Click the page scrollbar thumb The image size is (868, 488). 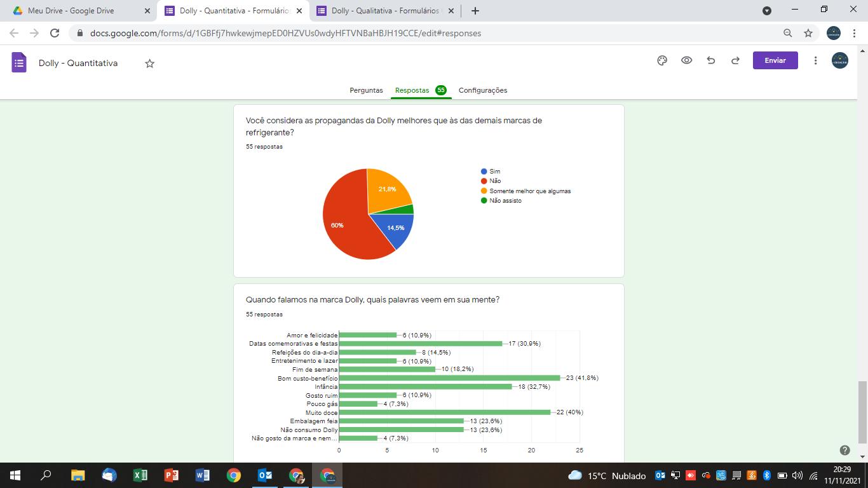(x=862, y=413)
